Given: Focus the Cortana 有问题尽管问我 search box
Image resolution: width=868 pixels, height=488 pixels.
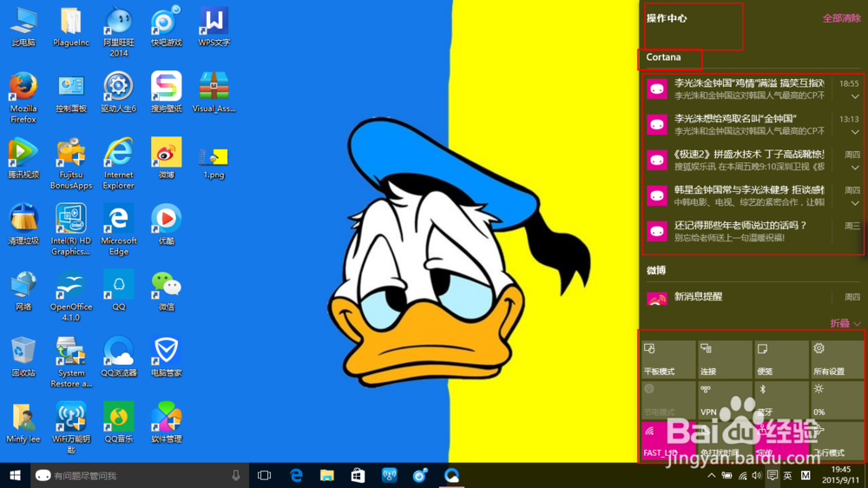Looking at the screenshot, I should [138, 475].
